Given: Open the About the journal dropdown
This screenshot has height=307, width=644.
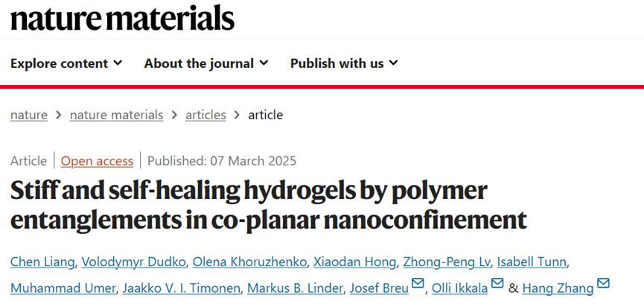Looking at the screenshot, I should pyautogui.click(x=206, y=63).
